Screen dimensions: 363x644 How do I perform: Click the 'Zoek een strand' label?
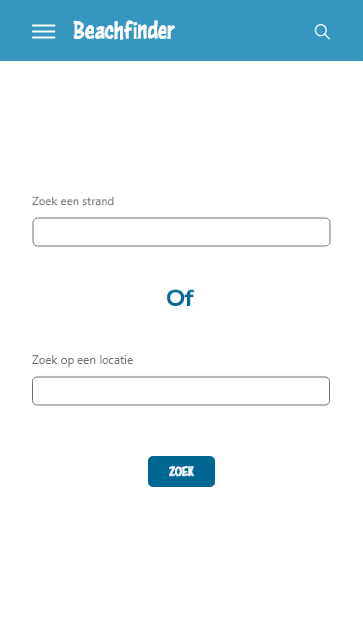(x=73, y=201)
